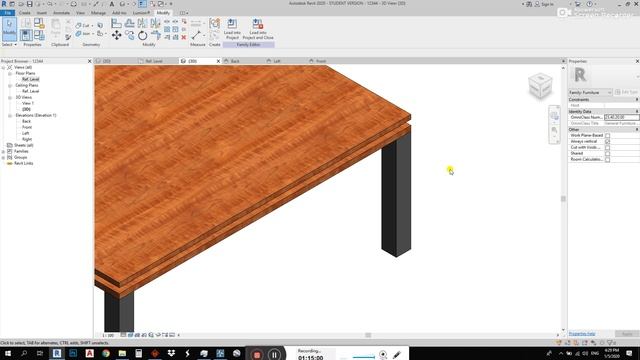Image resolution: width=640 pixels, height=360 pixels.
Task: Collapse the Views (all) tree node
Action: (x=4, y=67)
